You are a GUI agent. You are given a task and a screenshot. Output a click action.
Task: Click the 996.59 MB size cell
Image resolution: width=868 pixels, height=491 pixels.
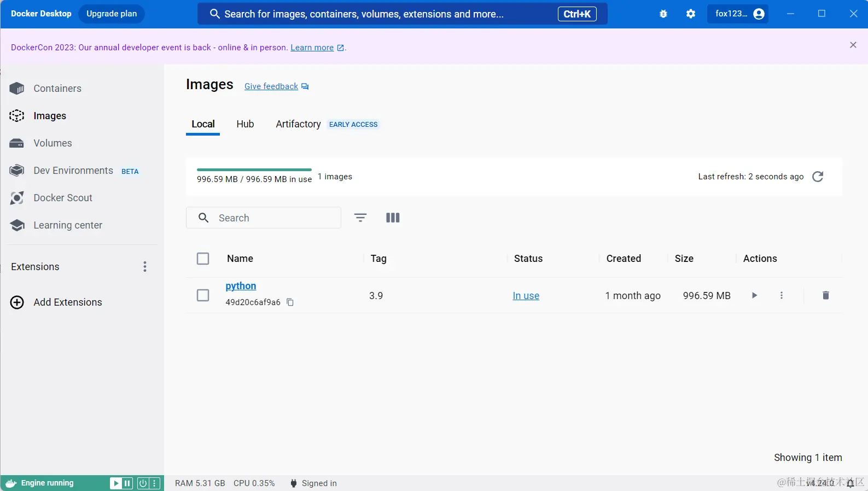tap(707, 296)
